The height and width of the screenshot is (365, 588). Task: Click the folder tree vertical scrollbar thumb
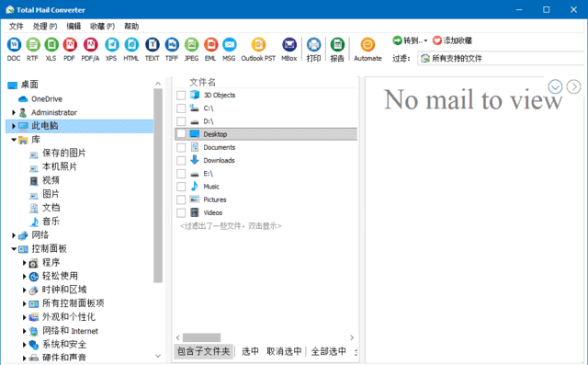coord(158,186)
